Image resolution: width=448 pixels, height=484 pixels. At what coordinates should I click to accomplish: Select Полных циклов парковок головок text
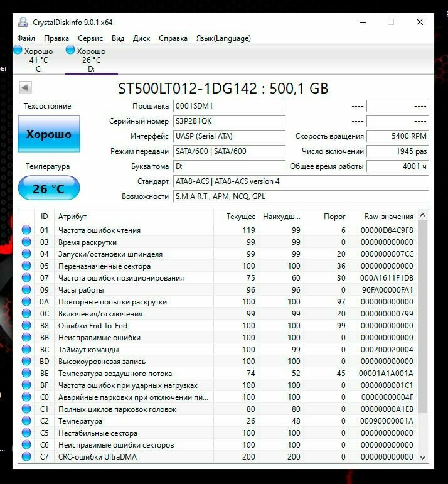[x=117, y=409]
